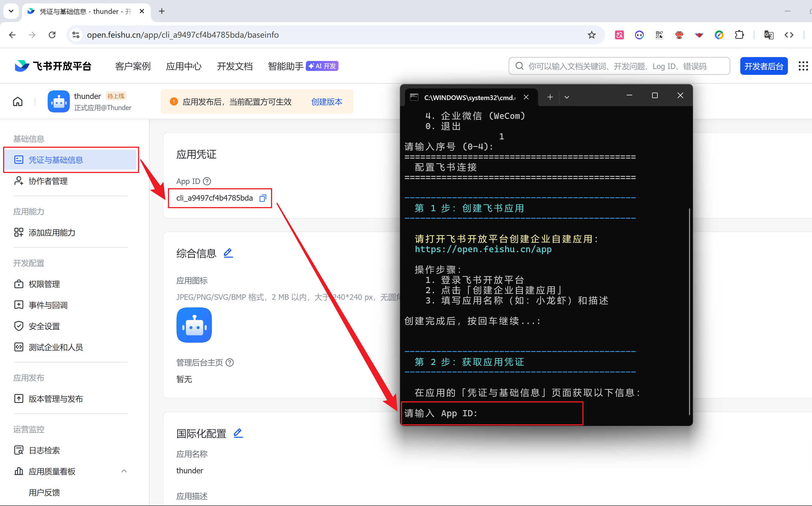812x506 pixels.
Task: Open terminal tab dropdown chevron
Action: (x=567, y=97)
